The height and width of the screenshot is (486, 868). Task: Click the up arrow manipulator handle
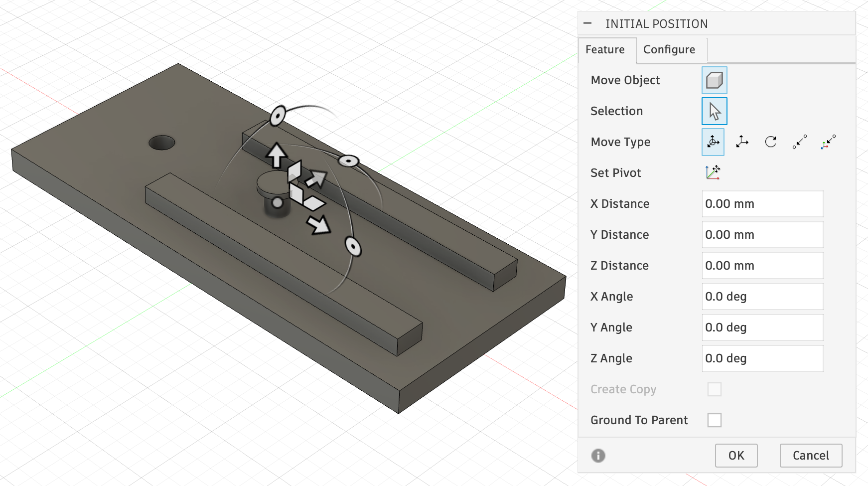(277, 155)
